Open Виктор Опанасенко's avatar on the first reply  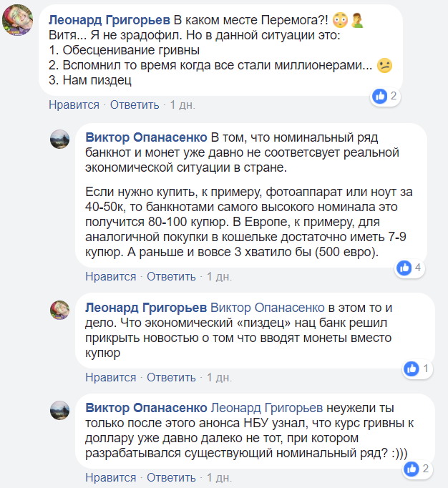point(59,139)
